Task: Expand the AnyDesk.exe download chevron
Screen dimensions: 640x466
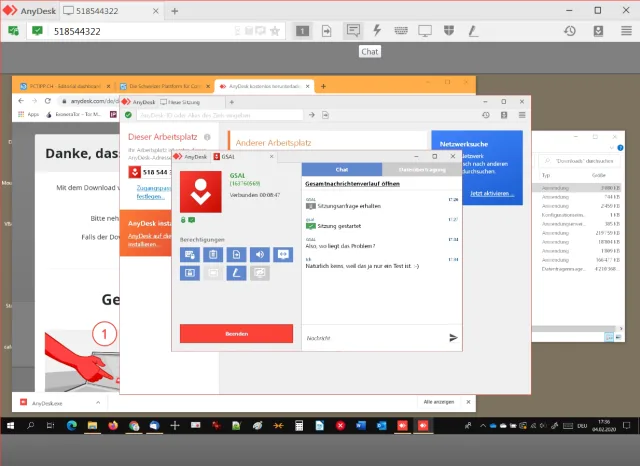Action: point(98,403)
